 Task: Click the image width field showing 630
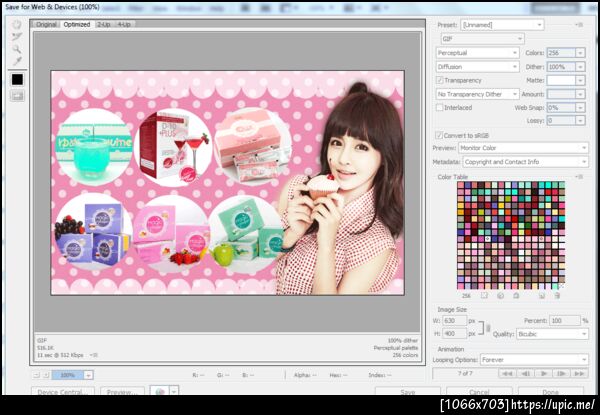point(455,321)
